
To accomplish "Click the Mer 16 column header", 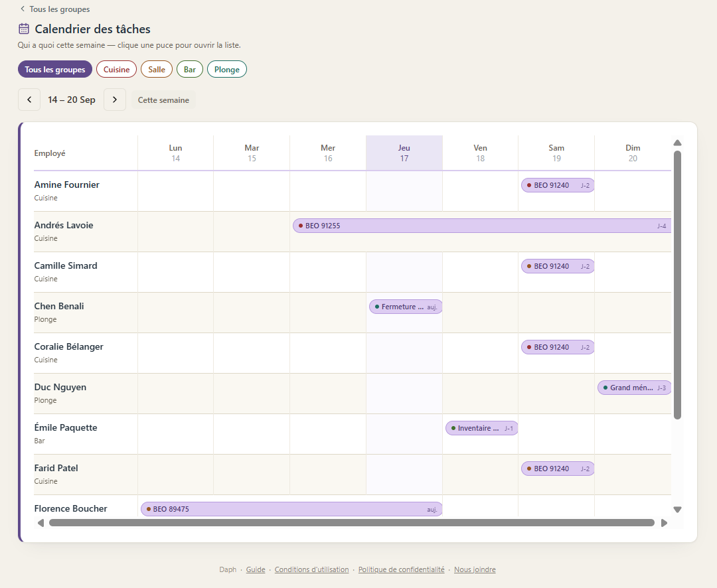I will tap(328, 153).
